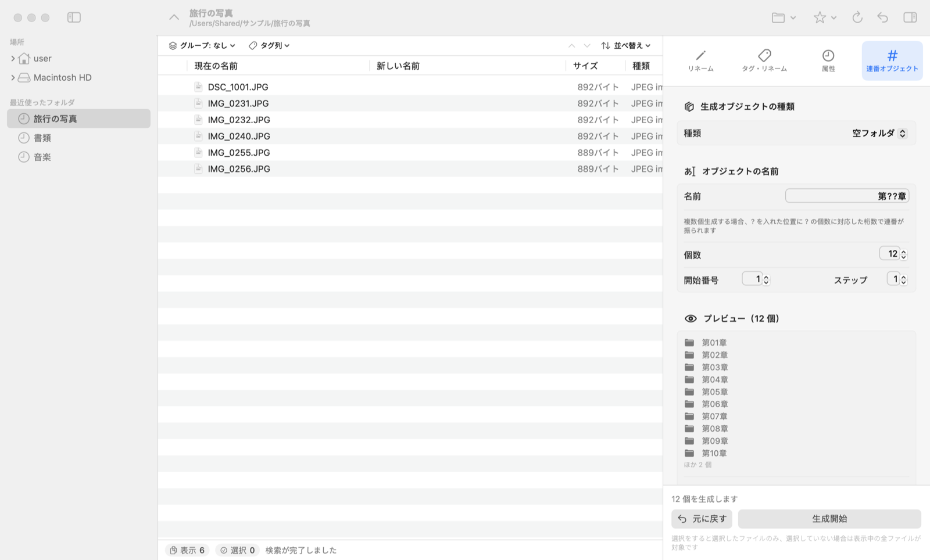Expand the user tree item
The height and width of the screenshot is (560, 930).
click(x=13, y=59)
